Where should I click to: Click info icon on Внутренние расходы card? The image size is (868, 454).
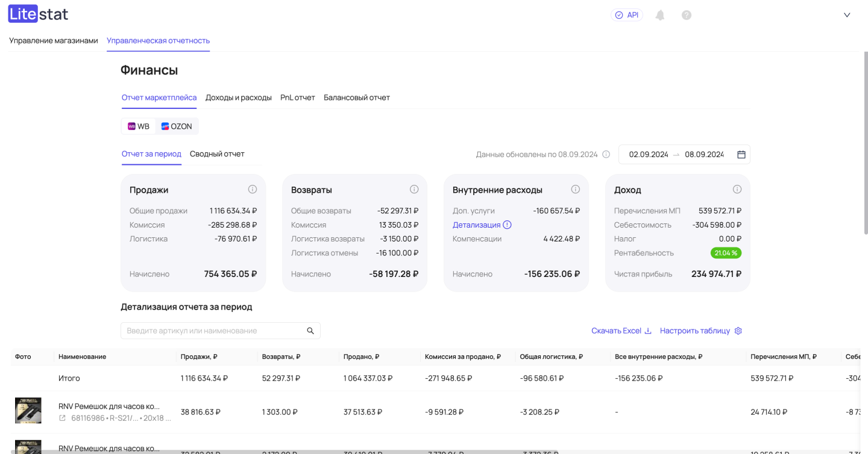[576, 189]
